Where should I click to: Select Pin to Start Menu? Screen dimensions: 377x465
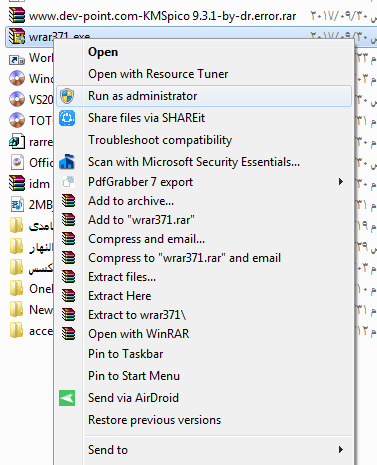pyautogui.click(x=204, y=376)
